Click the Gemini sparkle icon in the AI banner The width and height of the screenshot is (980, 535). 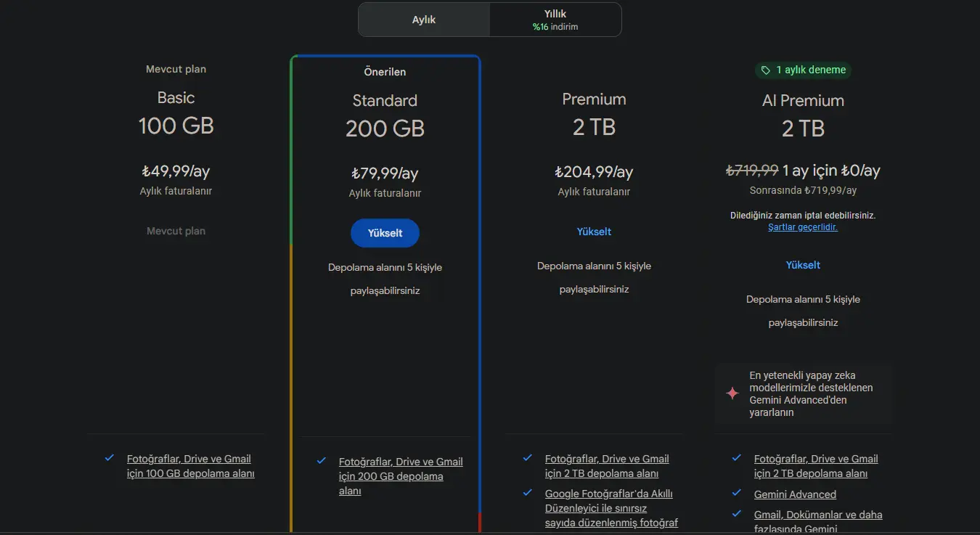click(x=732, y=393)
